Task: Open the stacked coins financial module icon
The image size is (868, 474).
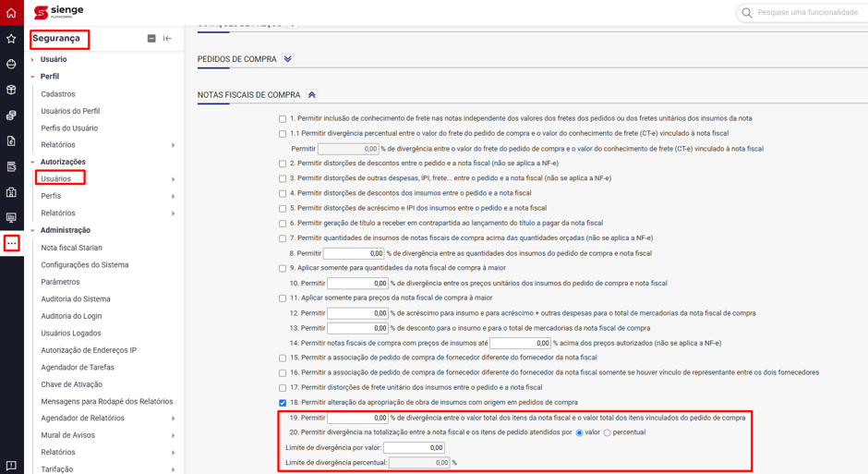Action: point(11,115)
